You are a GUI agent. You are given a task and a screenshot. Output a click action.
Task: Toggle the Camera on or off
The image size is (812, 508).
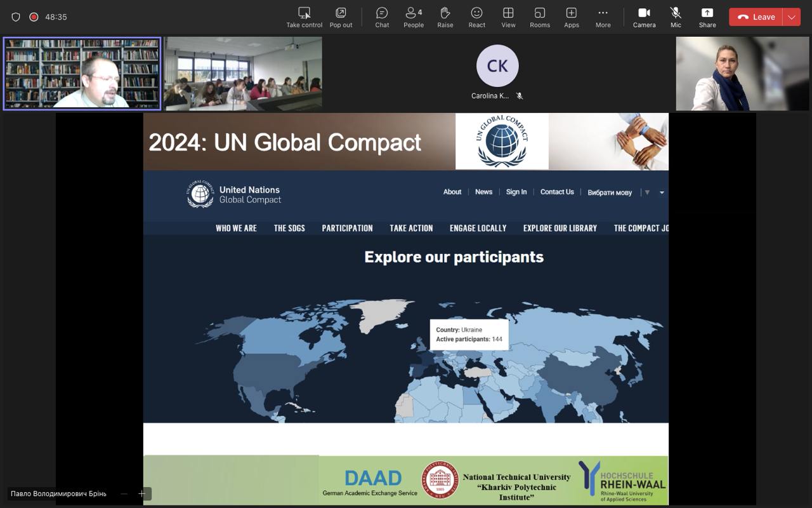tap(644, 17)
